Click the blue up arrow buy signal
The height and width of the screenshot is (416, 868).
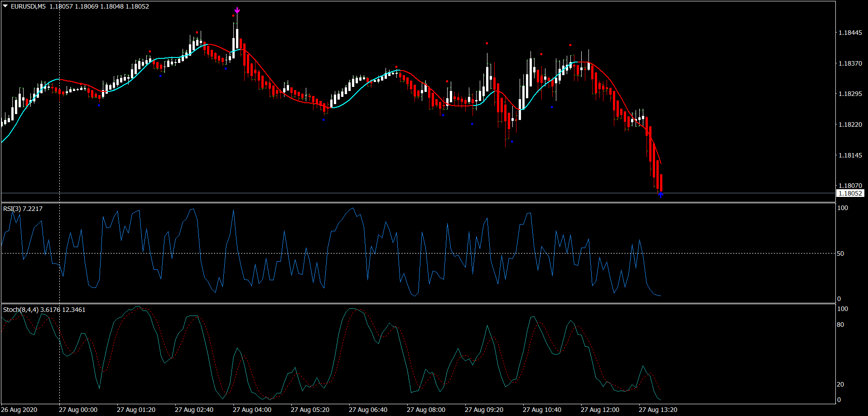coord(661,195)
